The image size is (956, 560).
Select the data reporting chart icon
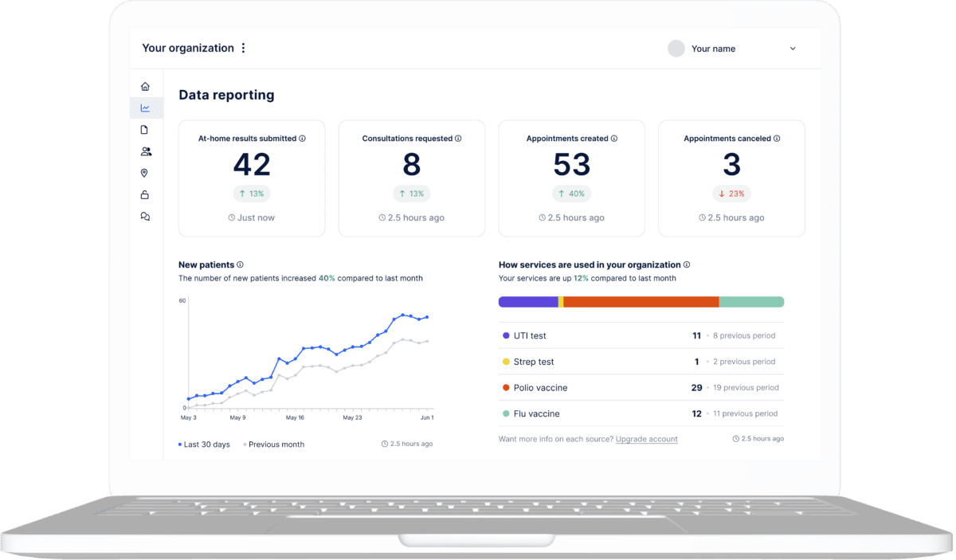pyautogui.click(x=145, y=108)
